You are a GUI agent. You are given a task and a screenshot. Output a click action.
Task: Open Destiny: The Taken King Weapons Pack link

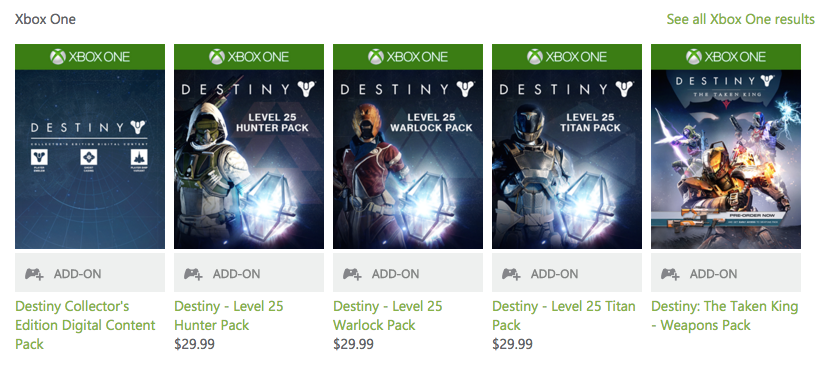(724, 316)
